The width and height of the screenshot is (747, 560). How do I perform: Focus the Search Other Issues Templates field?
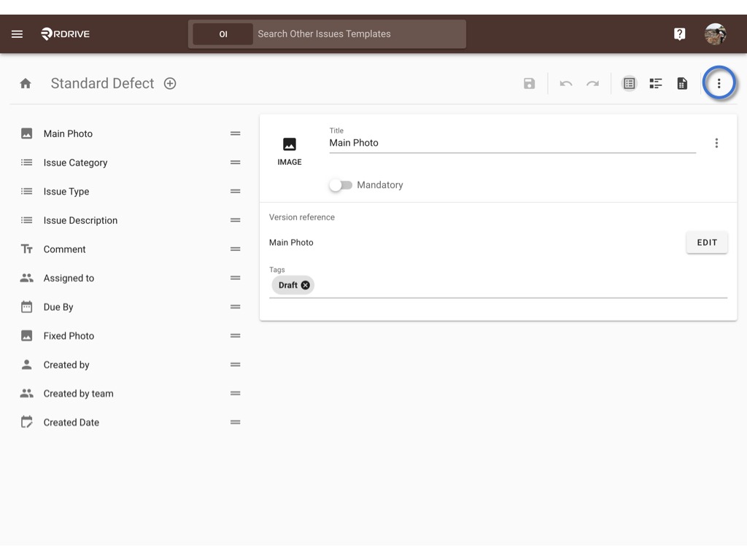(359, 34)
